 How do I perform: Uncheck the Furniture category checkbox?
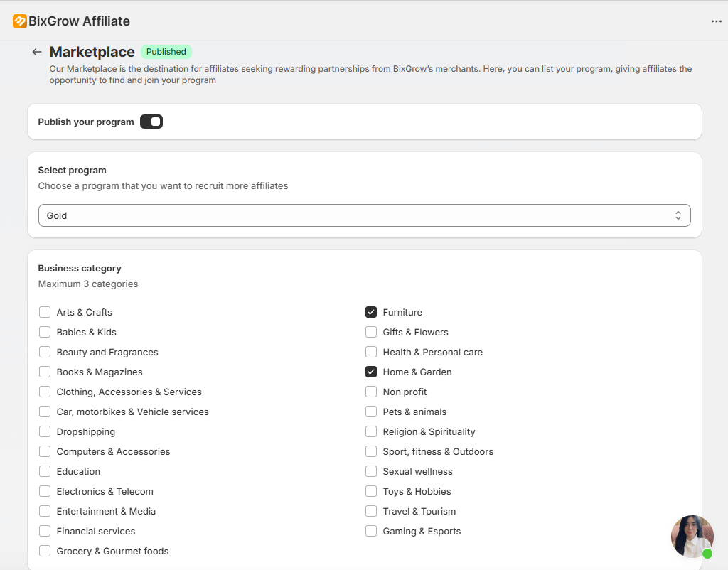pos(371,312)
